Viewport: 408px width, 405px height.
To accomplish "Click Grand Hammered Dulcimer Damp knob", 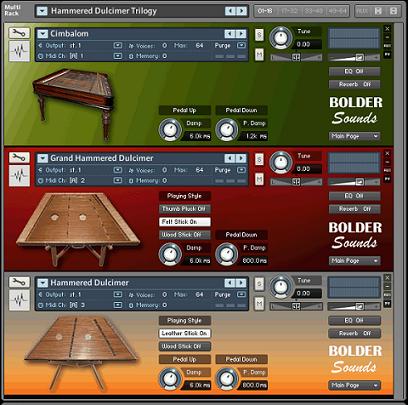I will (170, 254).
